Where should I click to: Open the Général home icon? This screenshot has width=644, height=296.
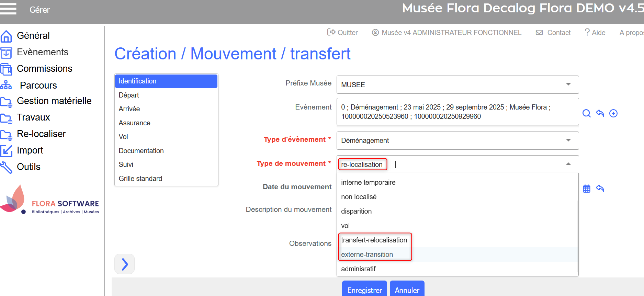click(6, 36)
